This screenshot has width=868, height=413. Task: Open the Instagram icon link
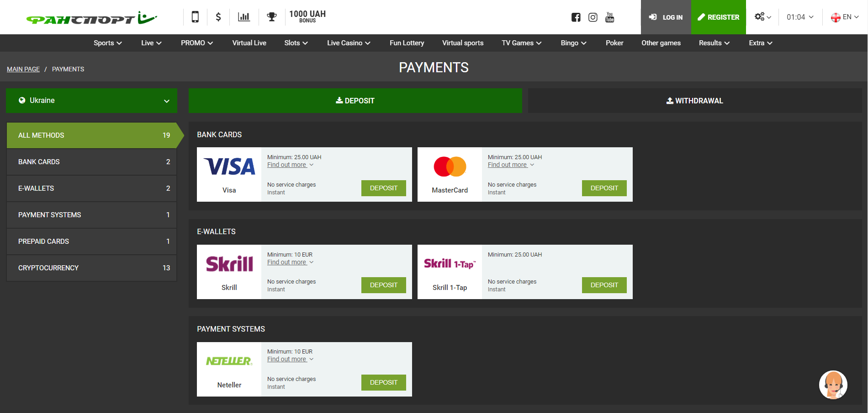593,17
